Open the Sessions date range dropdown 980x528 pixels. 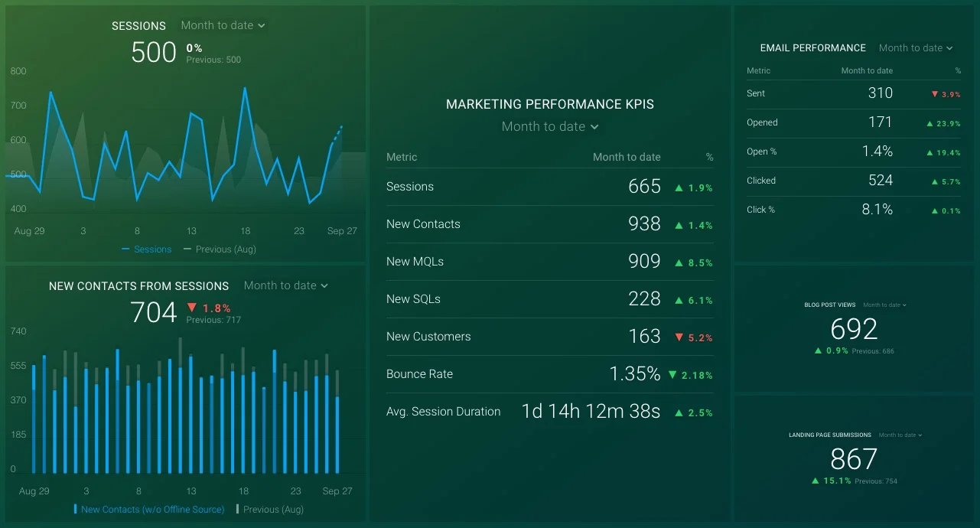223,25
